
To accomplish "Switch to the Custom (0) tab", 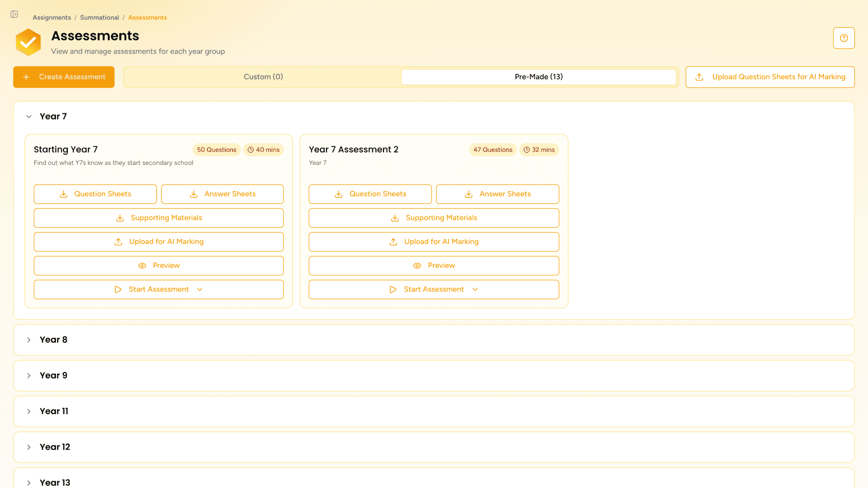I will (x=263, y=77).
